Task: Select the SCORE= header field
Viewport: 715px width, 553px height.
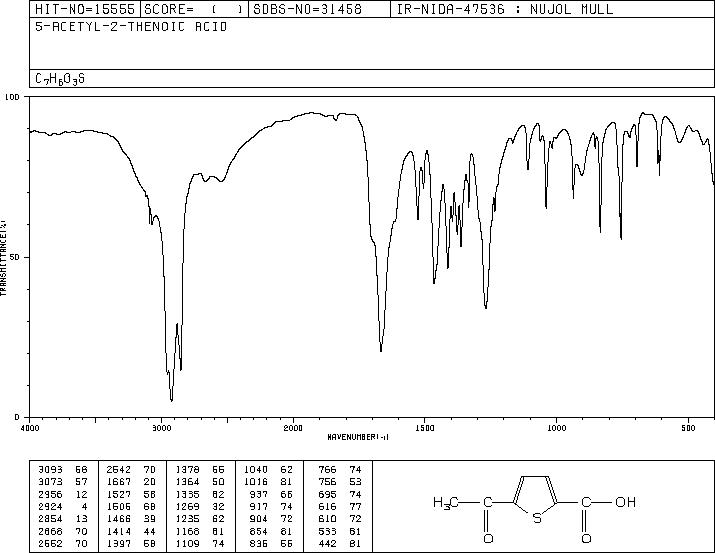Action: (x=194, y=9)
